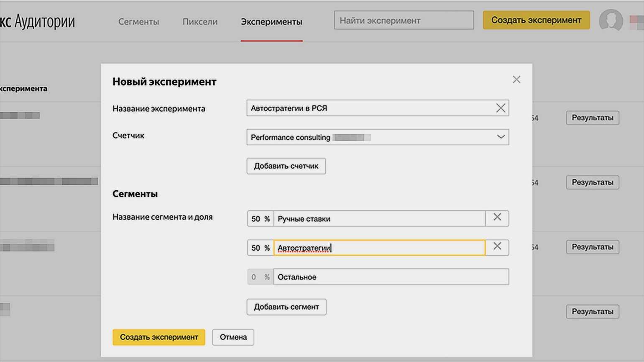The width and height of the screenshot is (644, 362).
Task: Open Результаты for the third experiment row
Action: point(593,247)
